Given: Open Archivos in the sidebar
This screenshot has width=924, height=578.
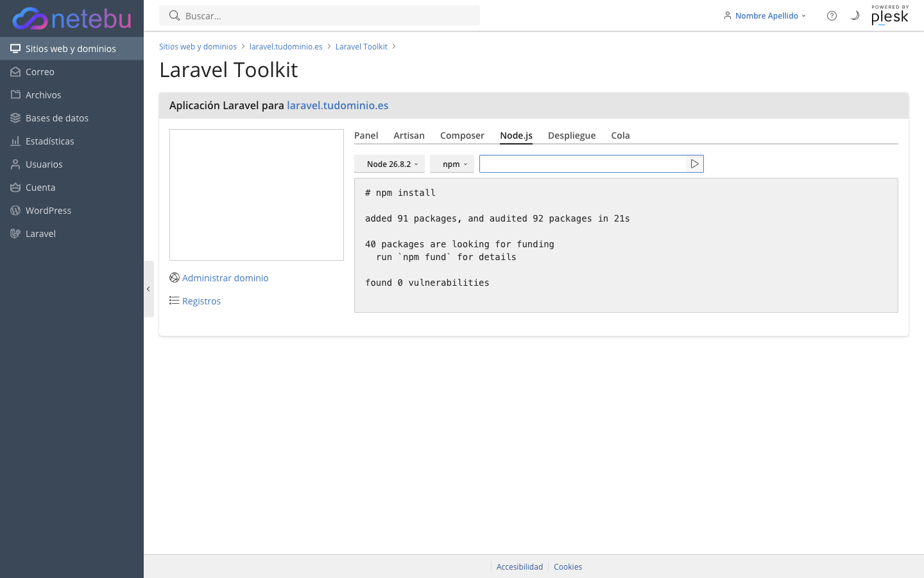Looking at the screenshot, I should click(x=72, y=95).
